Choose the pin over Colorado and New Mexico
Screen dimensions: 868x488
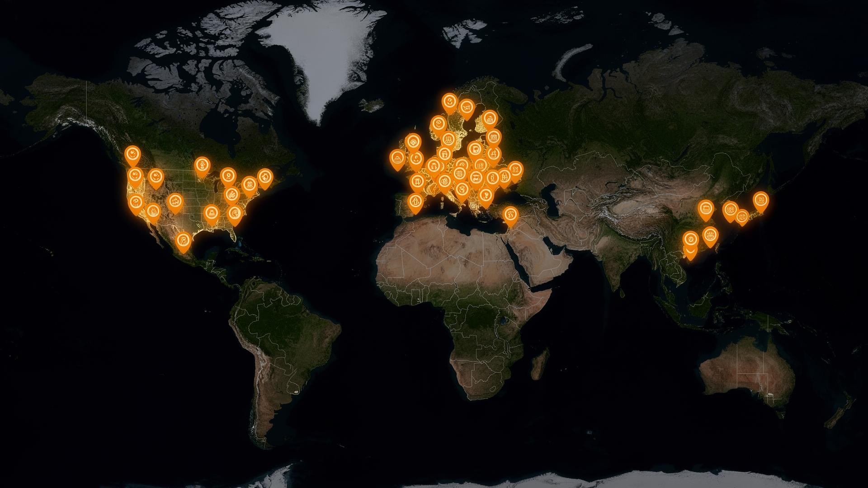pos(175,203)
